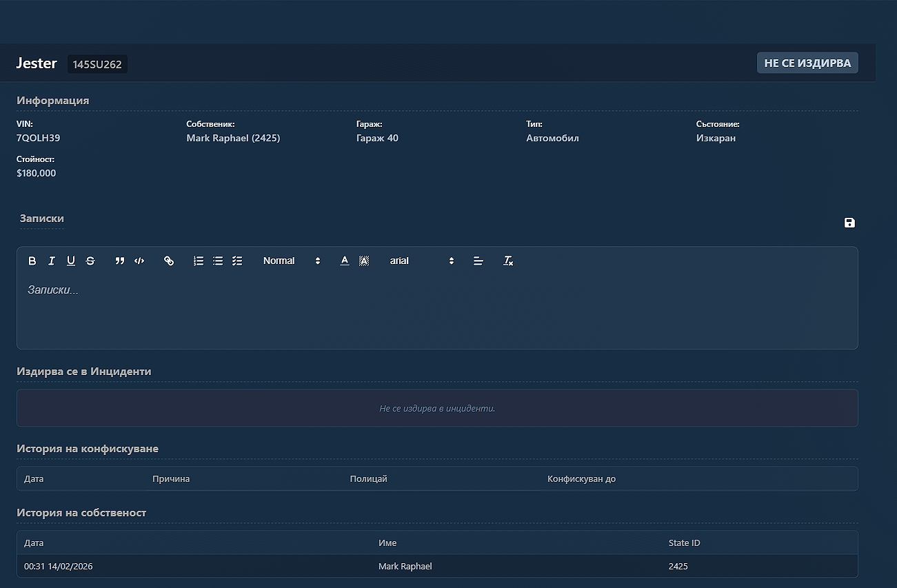Open the arial font dropdown
This screenshot has width=897, height=588.
pyautogui.click(x=422, y=261)
